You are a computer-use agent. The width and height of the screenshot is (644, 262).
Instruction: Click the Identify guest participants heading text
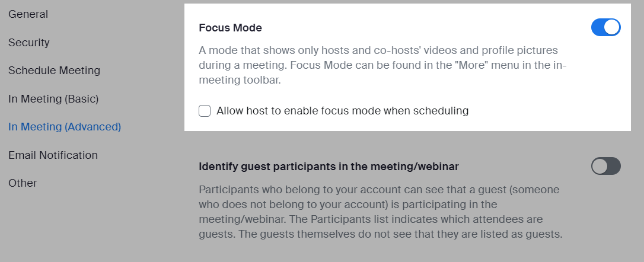(329, 167)
